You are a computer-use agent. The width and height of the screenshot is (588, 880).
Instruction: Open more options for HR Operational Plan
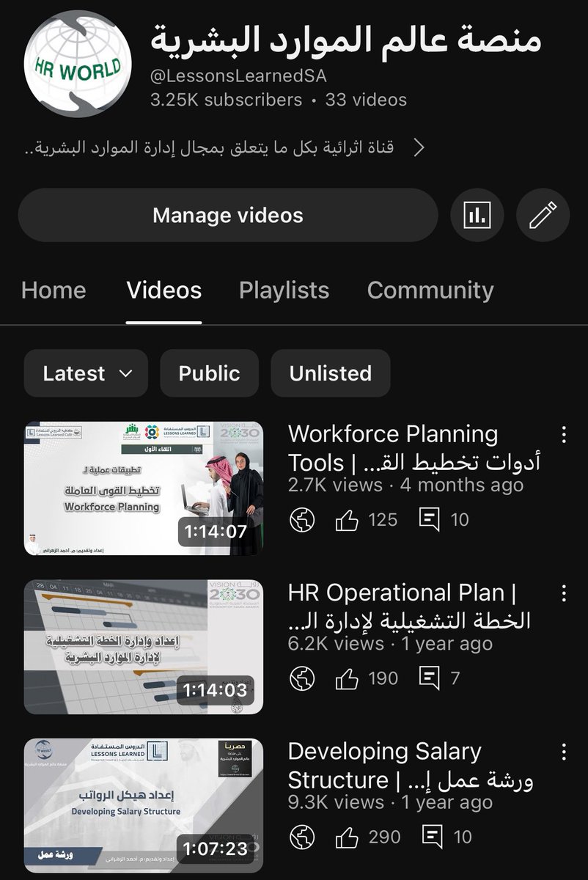pos(564,593)
